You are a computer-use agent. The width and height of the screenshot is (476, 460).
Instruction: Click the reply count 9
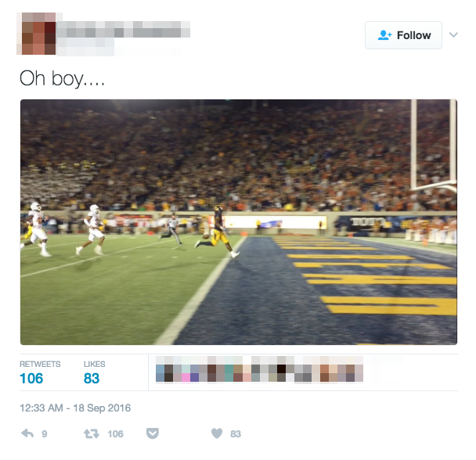[45, 434]
